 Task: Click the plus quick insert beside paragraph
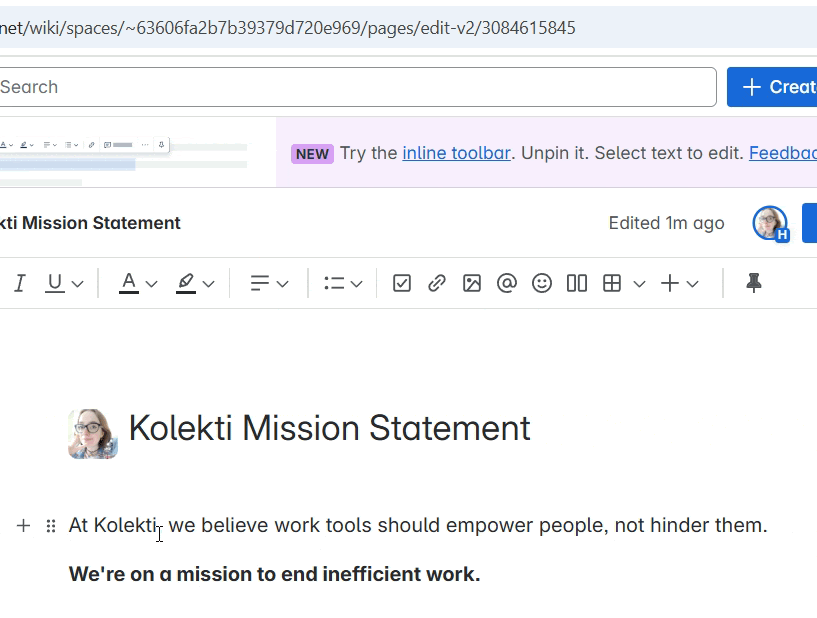[23, 526]
